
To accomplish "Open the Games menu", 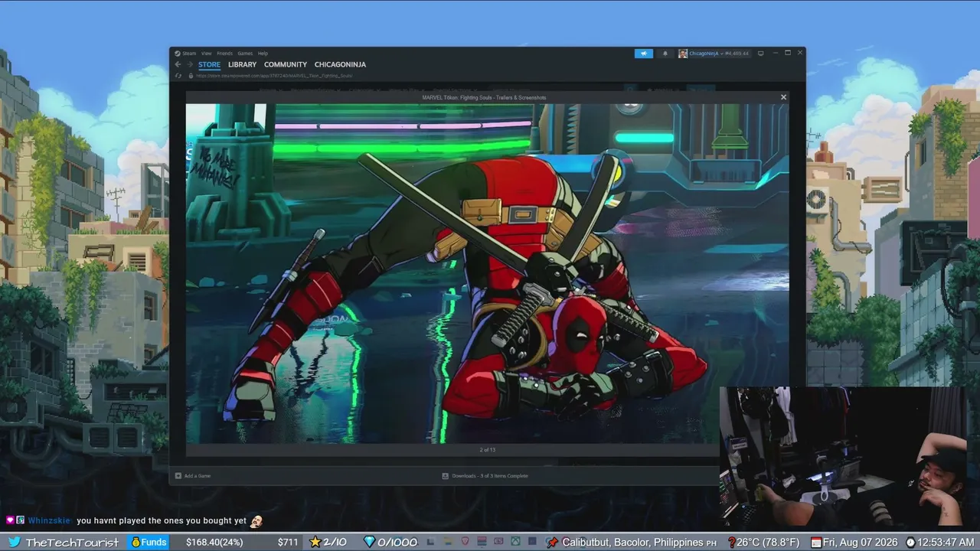I will tap(245, 54).
